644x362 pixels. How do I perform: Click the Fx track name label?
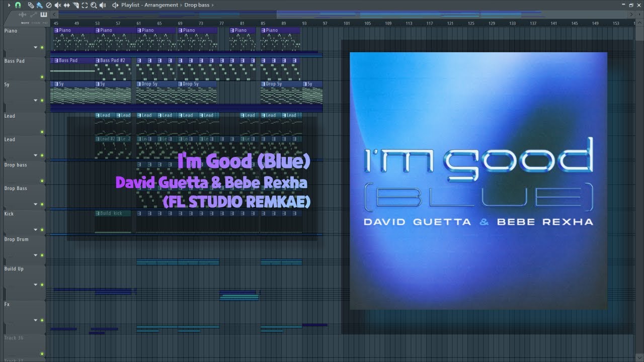tap(7, 304)
